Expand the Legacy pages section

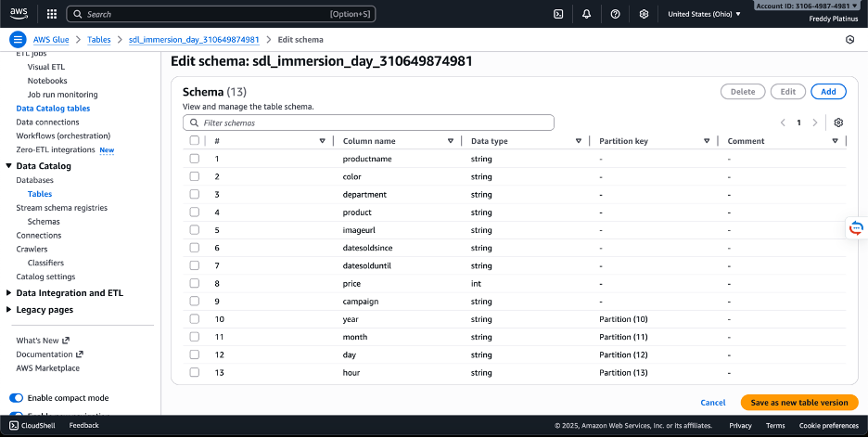point(9,310)
